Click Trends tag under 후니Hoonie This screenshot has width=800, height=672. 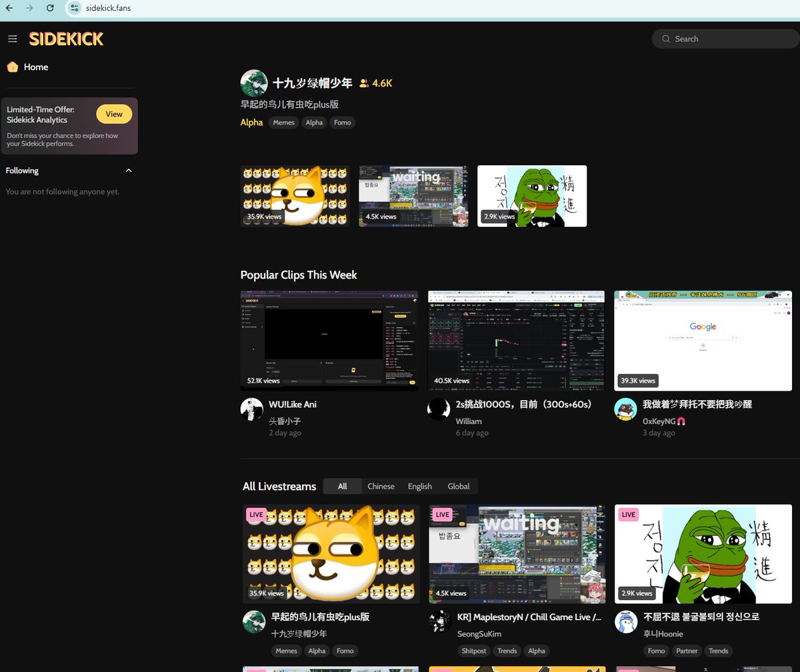718,651
